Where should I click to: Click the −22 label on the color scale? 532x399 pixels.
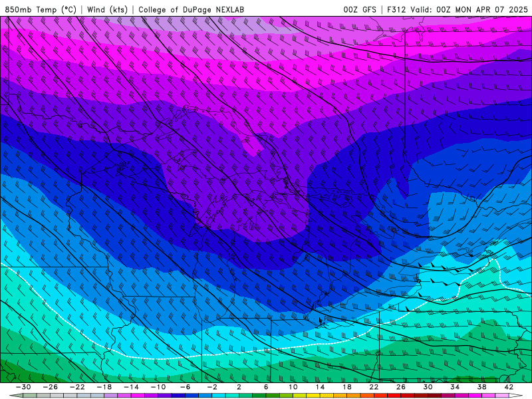[x=77, y=387]
